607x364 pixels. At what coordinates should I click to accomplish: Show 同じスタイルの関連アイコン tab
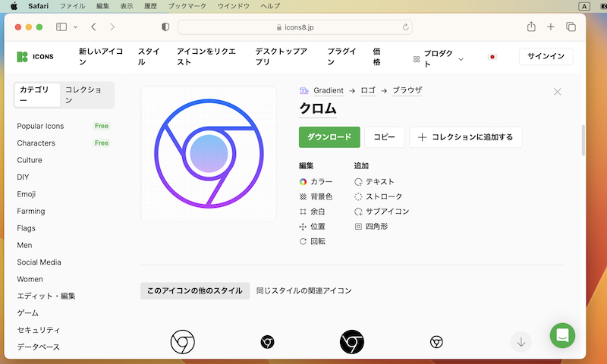coord(303,290)
